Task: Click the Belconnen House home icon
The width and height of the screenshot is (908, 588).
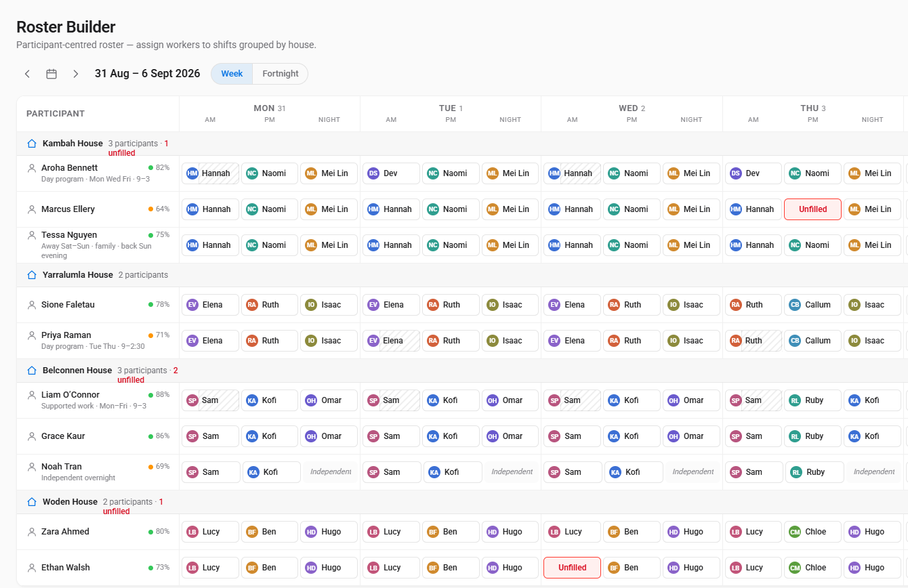Action: 31,371
